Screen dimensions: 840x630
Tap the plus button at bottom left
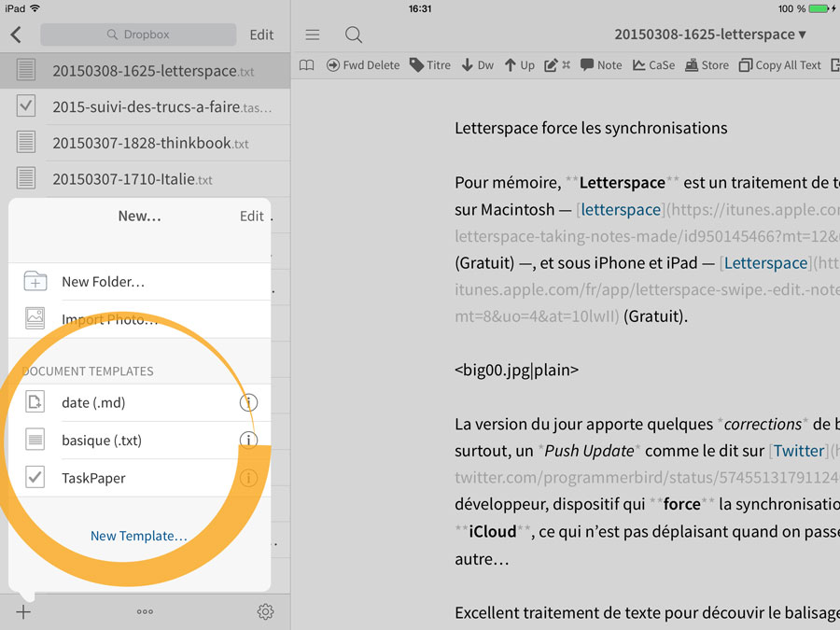23,611
